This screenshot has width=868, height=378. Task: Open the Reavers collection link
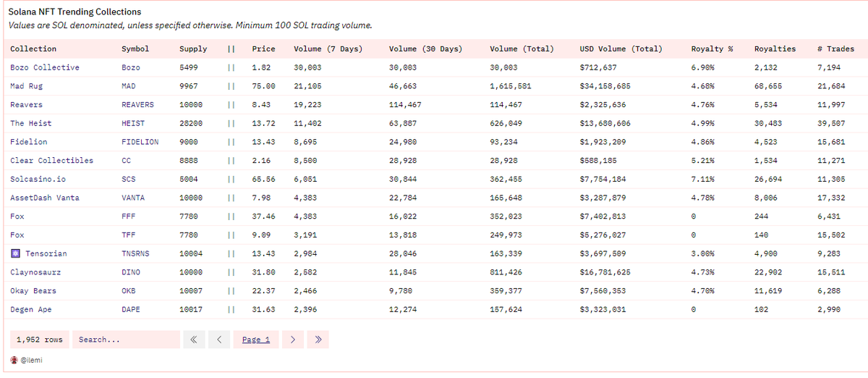(26, 105)
